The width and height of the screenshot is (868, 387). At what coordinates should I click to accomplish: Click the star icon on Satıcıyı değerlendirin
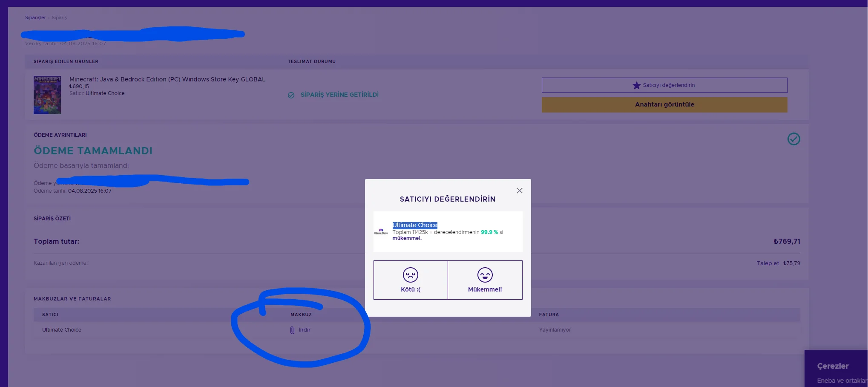636,85
